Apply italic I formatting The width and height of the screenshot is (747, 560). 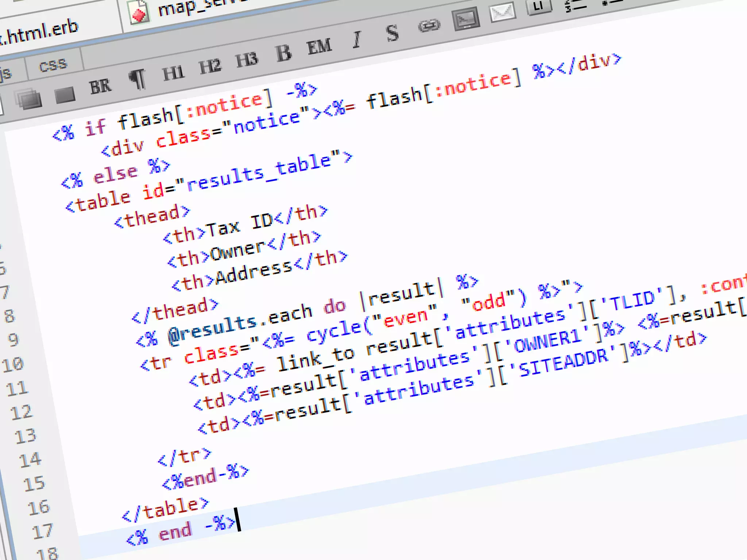click(x=357, y=39)
